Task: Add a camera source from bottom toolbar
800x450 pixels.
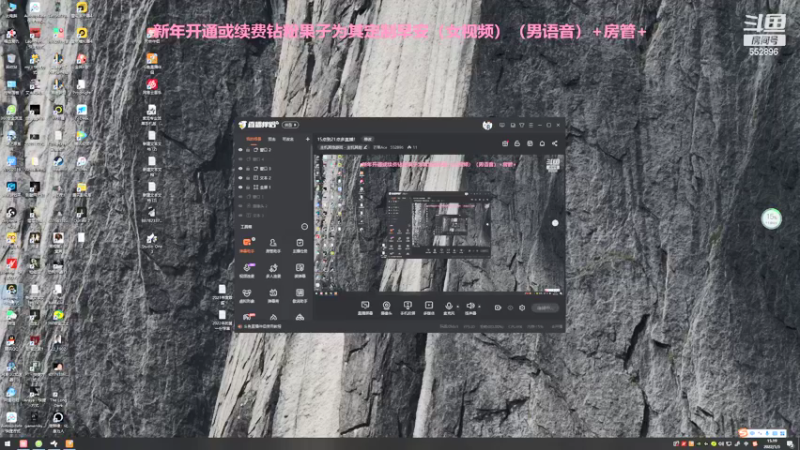Action: (x=386, y=308)
